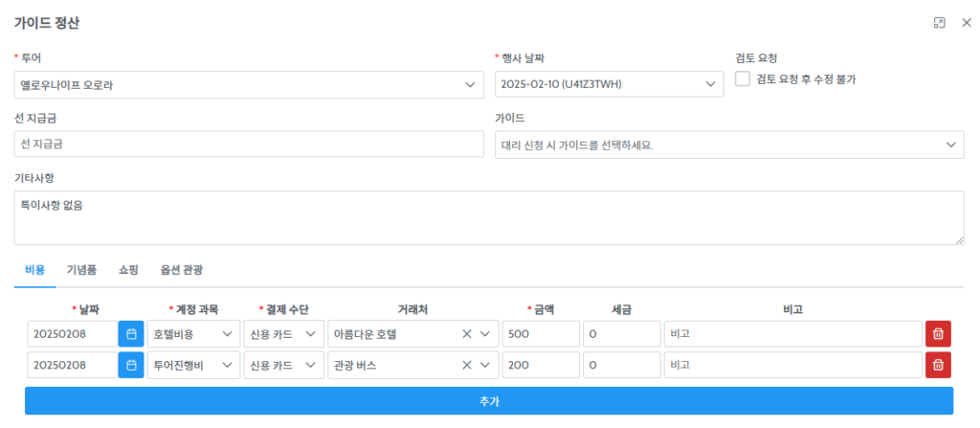
Task: Expand the dialog to fullscreen
Action: [939, 23]
